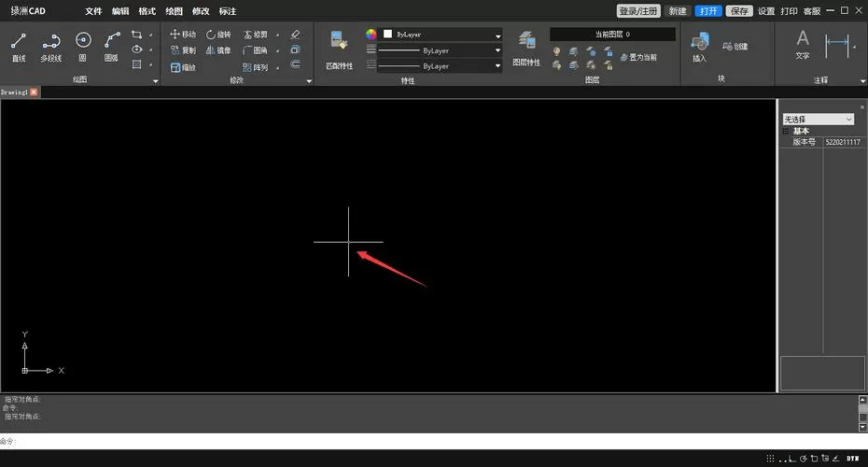Select the hatch fill tool icon

click(x=136, y=64)
